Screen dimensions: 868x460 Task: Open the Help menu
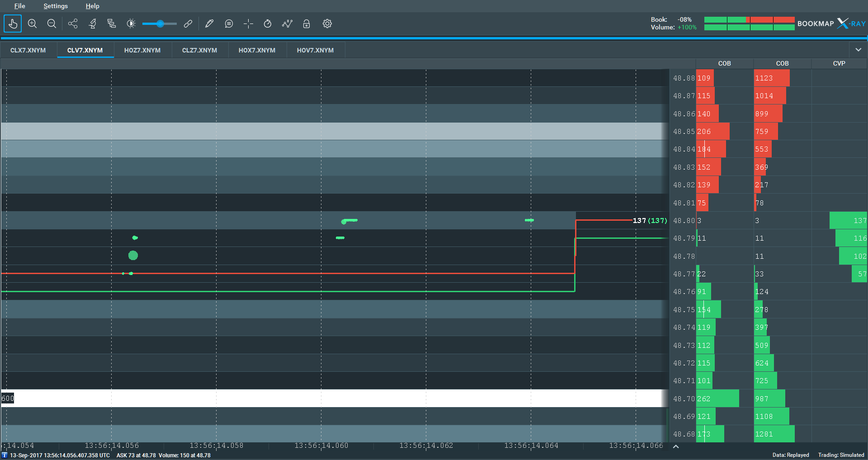point(92,6)
